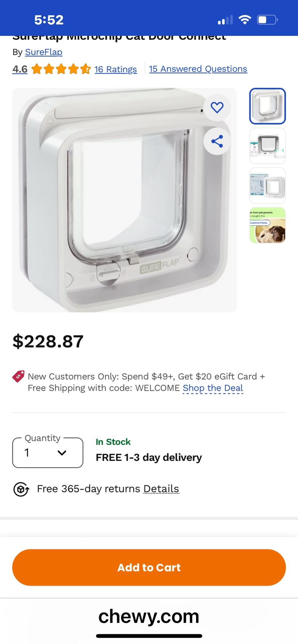The width and height of the screenshot is (298, 644).
Task: Click the star rating icons
Action: 61,69
